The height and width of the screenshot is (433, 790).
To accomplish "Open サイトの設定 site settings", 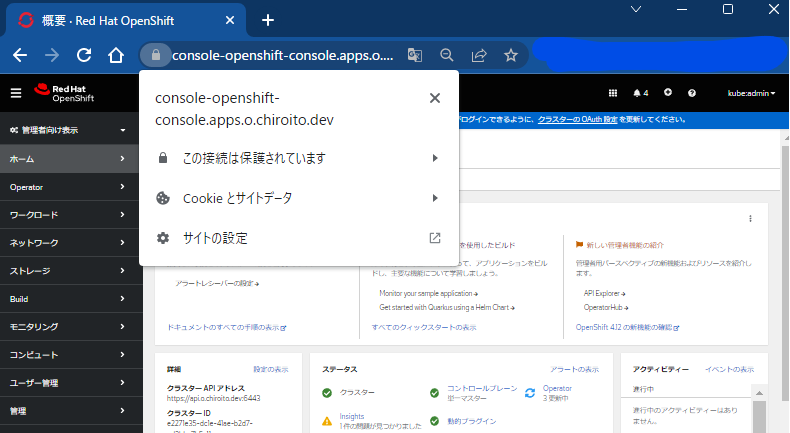I will (299, 238).
